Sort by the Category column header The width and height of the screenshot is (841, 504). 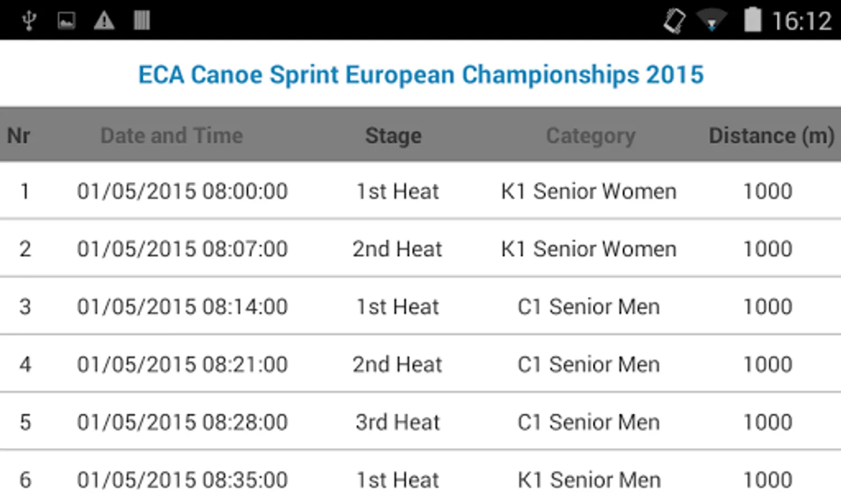tap(591, 136)
